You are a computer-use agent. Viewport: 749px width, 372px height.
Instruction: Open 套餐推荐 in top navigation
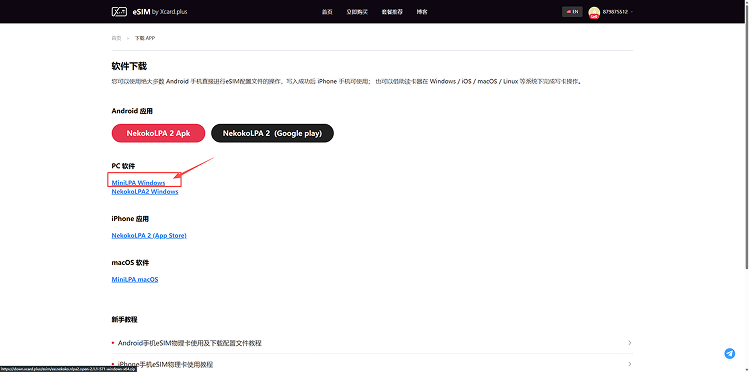click(392, 11)
